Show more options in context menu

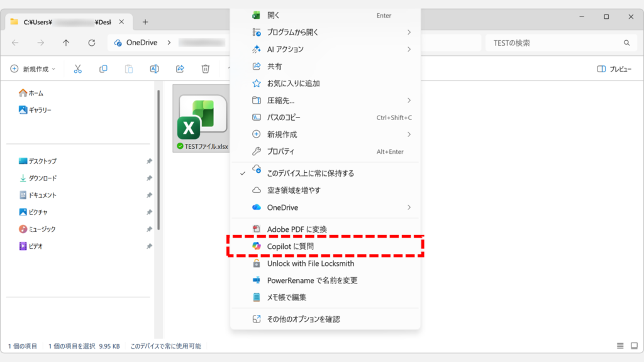coord(325,319)
